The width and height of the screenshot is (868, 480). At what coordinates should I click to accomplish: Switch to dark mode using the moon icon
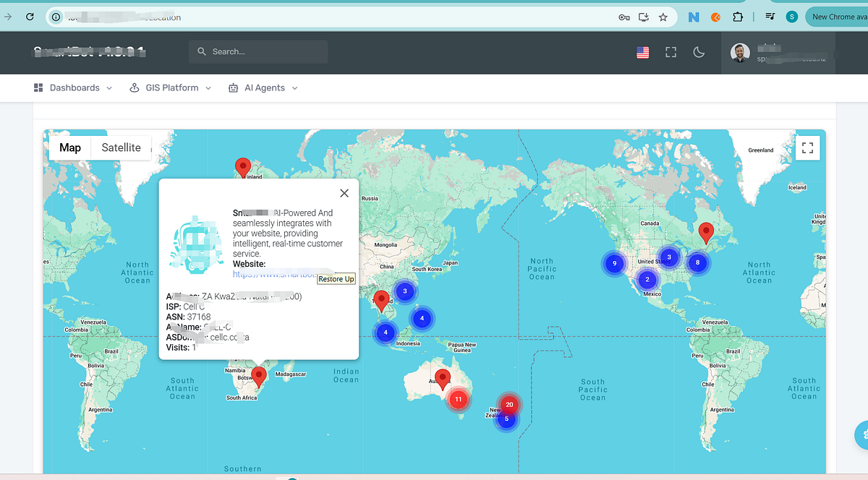point(699,52)
